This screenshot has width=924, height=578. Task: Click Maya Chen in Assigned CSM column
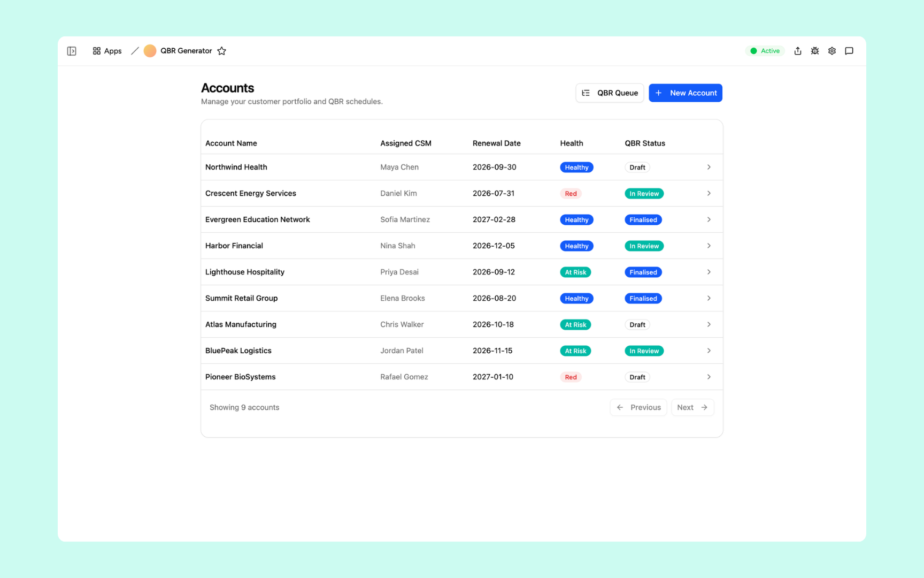(399, 167)
